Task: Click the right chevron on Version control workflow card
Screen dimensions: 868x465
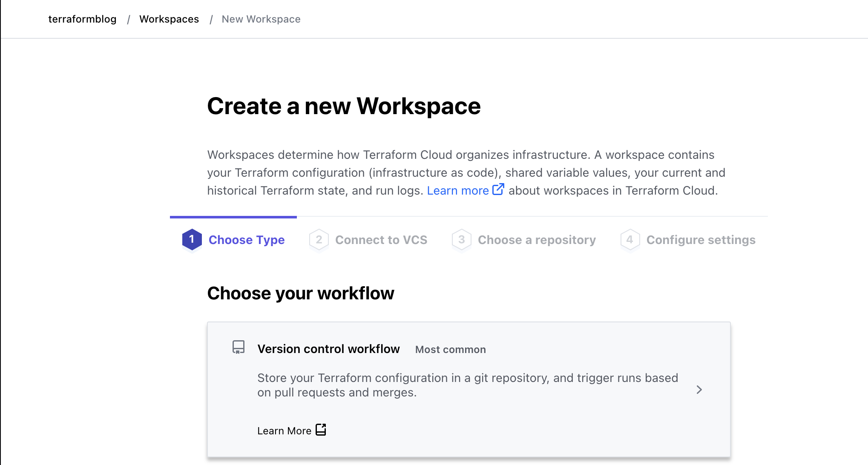Action: (x=699, y=389)
